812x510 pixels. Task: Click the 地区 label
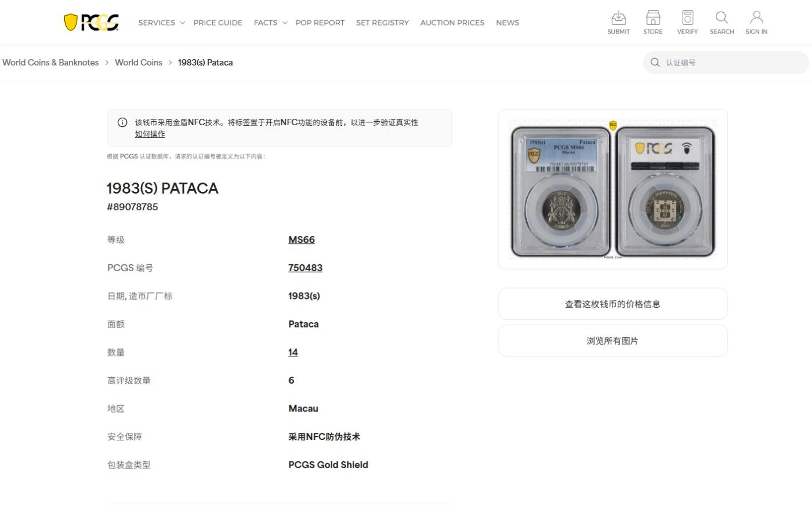[116, 409]
